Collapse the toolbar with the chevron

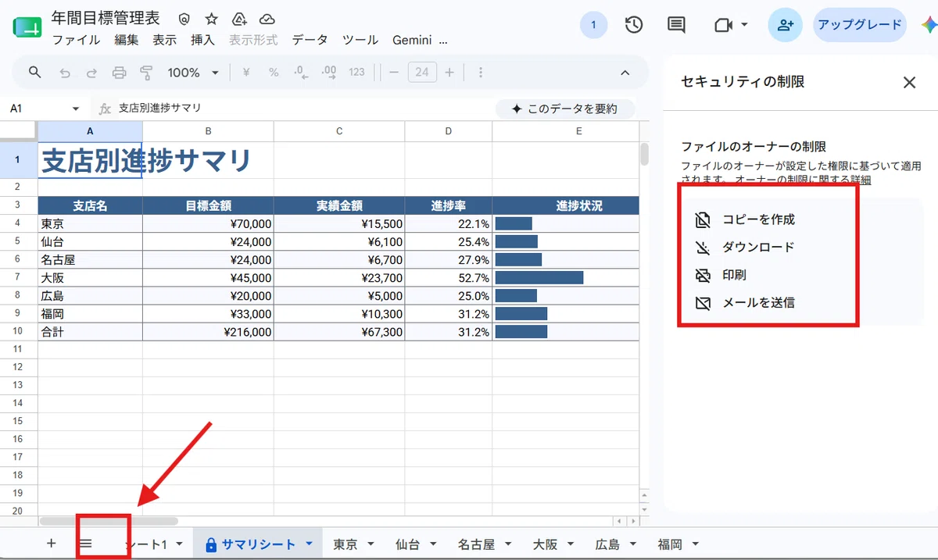click(625, 73)
